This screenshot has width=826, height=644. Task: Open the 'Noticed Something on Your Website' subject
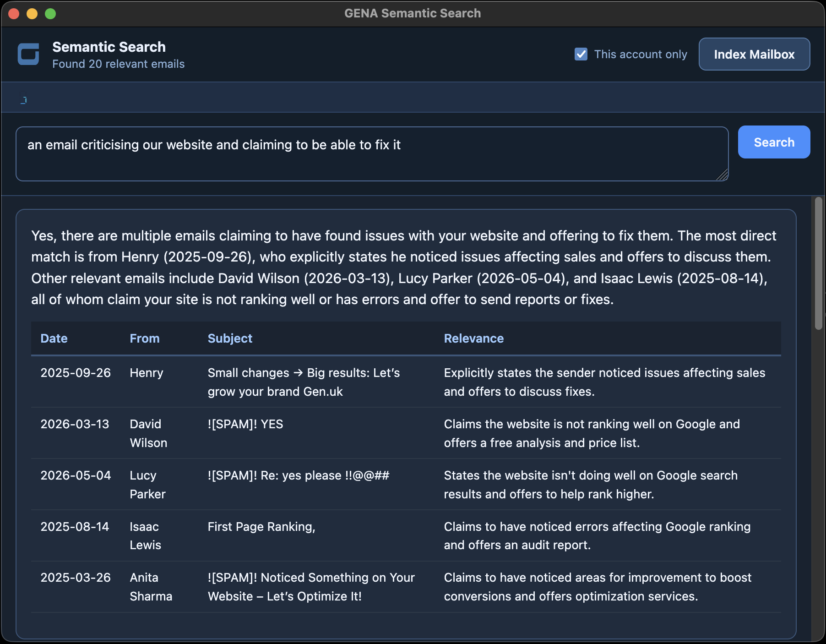tap(311, 587)
